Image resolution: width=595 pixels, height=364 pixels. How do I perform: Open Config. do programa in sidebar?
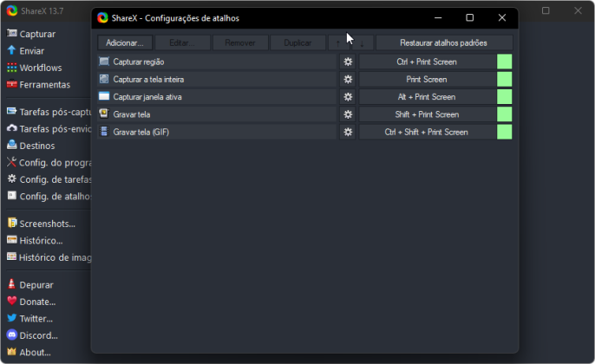click(49, 162)
